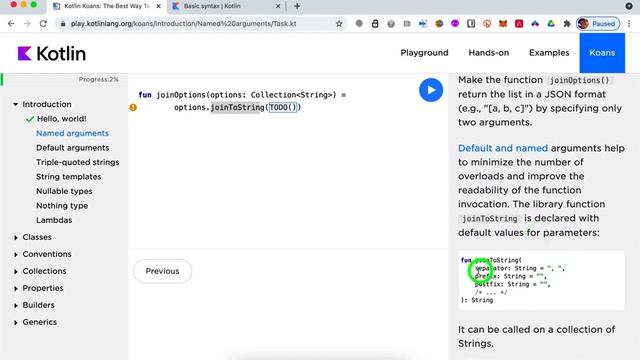
Task: Open the Nothing type task
Action: (x=62, y=206)
